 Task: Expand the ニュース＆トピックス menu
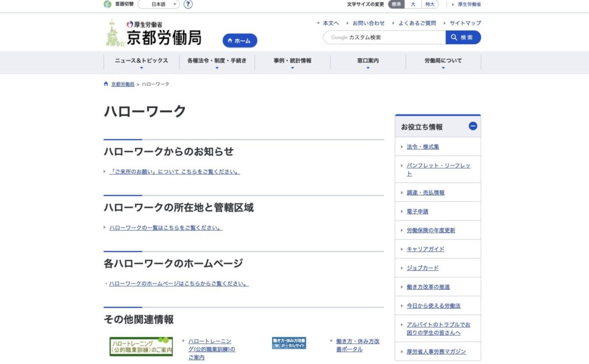(x=141, y=61)
